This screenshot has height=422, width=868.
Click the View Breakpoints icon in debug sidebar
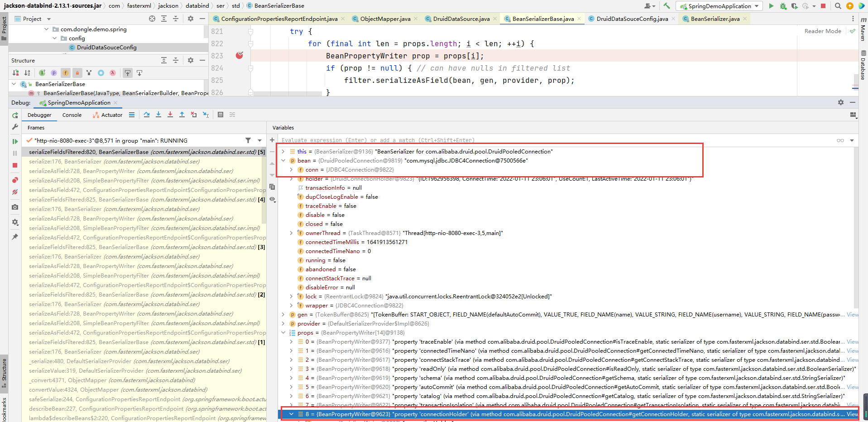(x=15, y=180)
